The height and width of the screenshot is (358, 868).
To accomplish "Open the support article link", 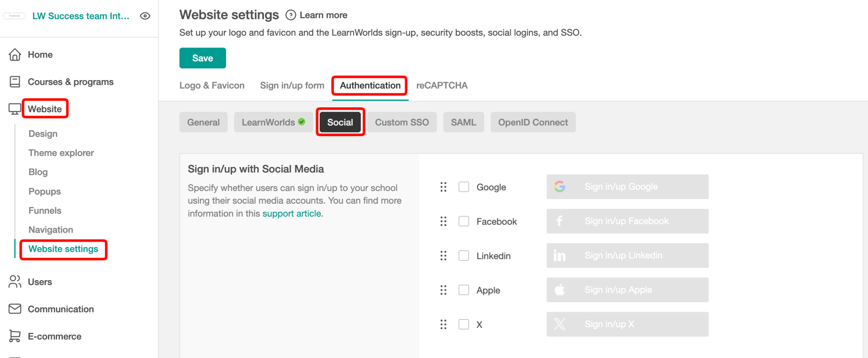I will [292, 214].
